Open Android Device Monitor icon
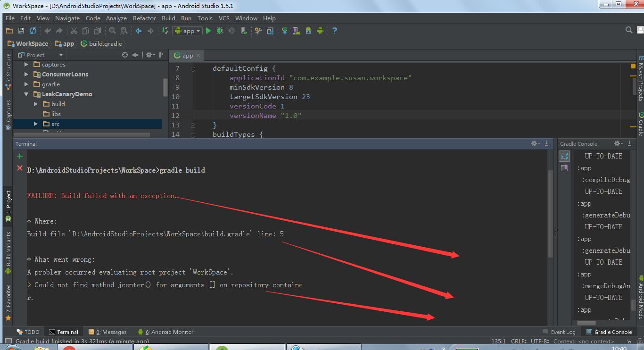This screenshot has width=644, height=350. pyautogui.click(x=320, y=31)
